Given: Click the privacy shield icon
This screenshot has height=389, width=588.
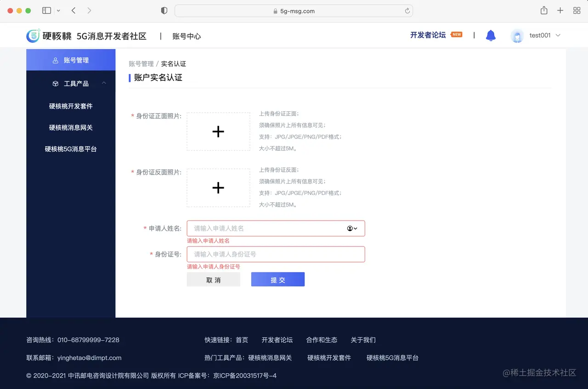Looking at the screenshot, I should click(164, 11).
